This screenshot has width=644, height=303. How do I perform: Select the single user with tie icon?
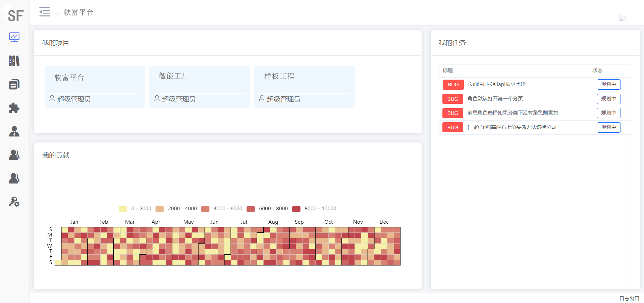click(14, 131)
